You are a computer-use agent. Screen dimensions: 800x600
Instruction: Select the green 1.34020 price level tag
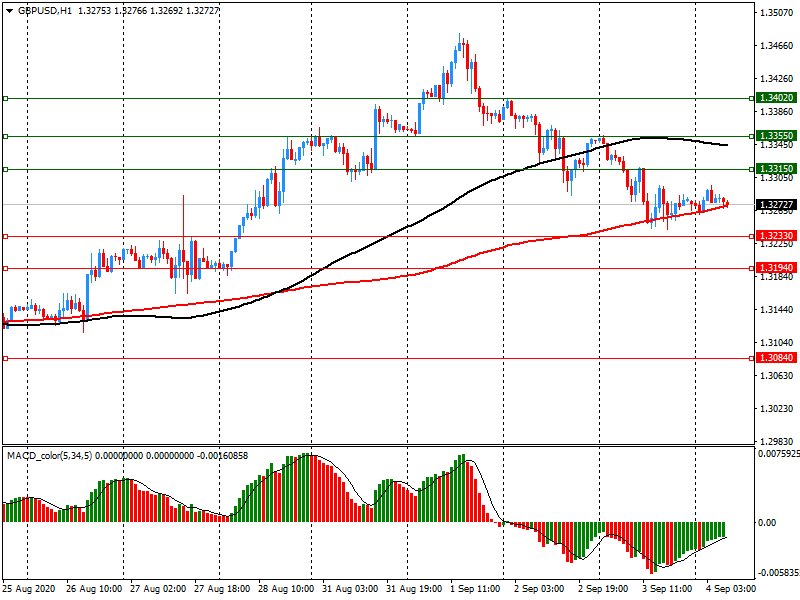pos(776,97)
